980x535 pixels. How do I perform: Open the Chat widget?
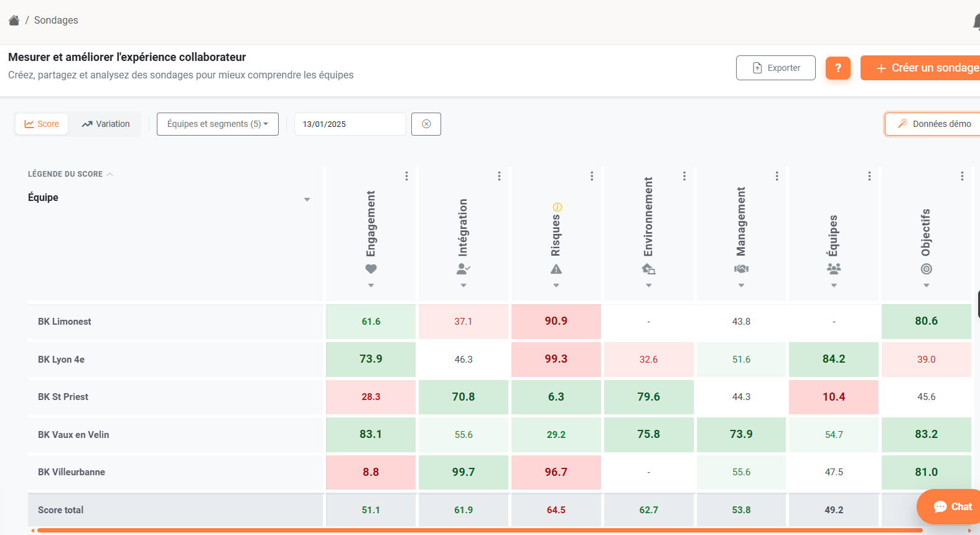click(x=949, y=507)
